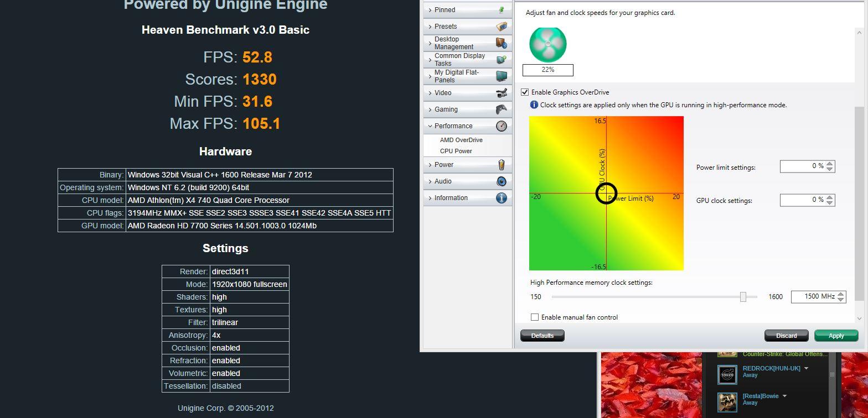Click the 22% fan speed box
Image resolution: width=868 pixels, height=418 pixels.
tap(548, 70)
